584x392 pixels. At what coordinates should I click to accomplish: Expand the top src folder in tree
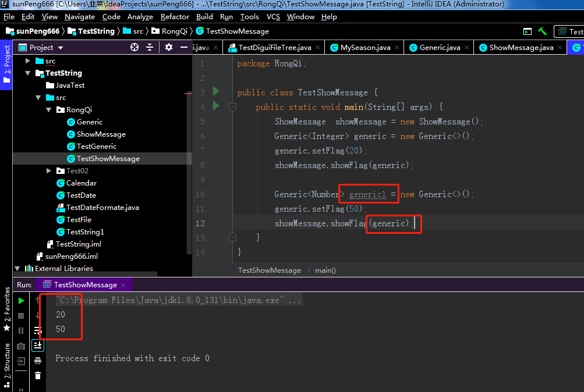(28, 60)
